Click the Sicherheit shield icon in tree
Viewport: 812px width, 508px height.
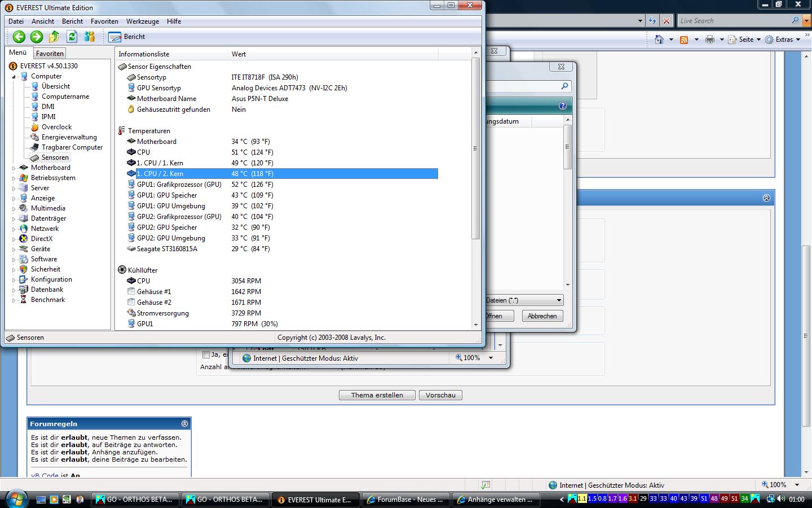click(x=23, y=269)
